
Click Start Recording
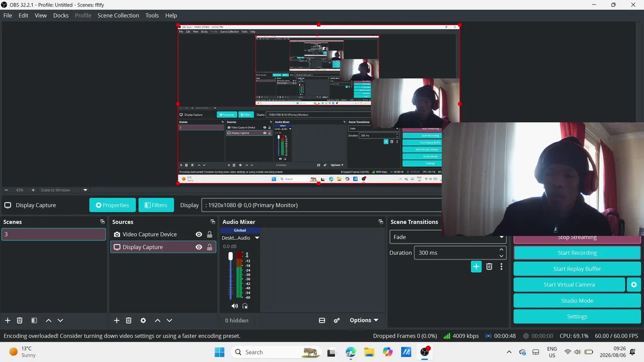coord(577,253)
